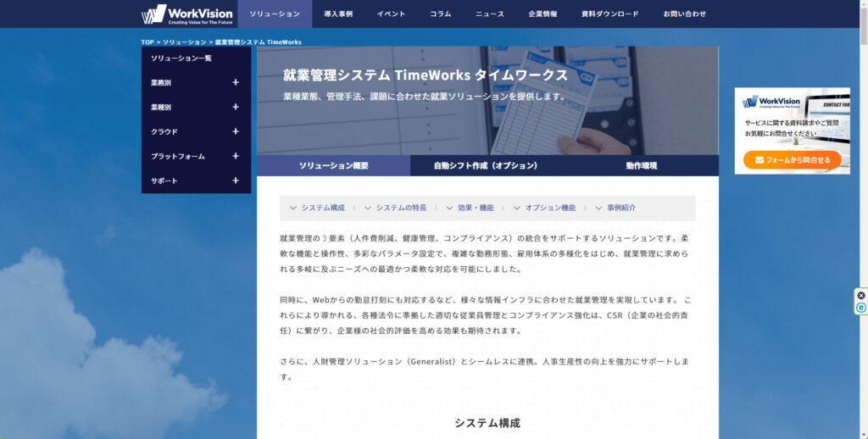Viewport: 868px width, 439px height.
Task: Click TOP breadcrumb link
Action: (x=147, y=42)
